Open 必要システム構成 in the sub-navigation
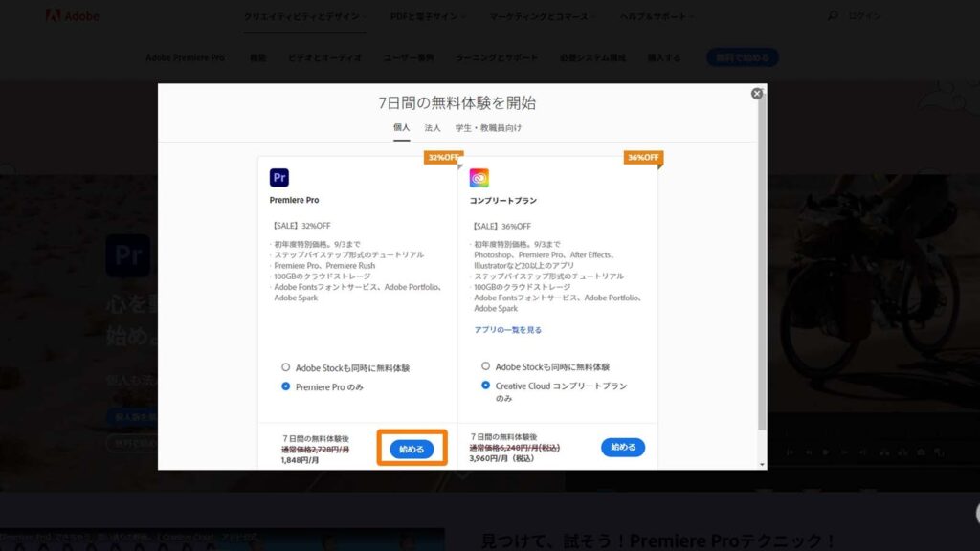 coord(592,57)
